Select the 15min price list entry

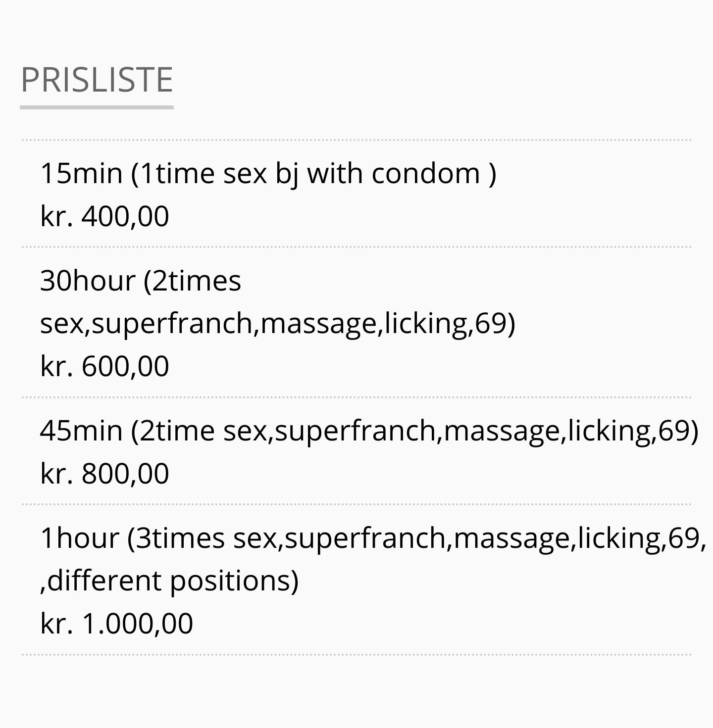tap(268, 174)
